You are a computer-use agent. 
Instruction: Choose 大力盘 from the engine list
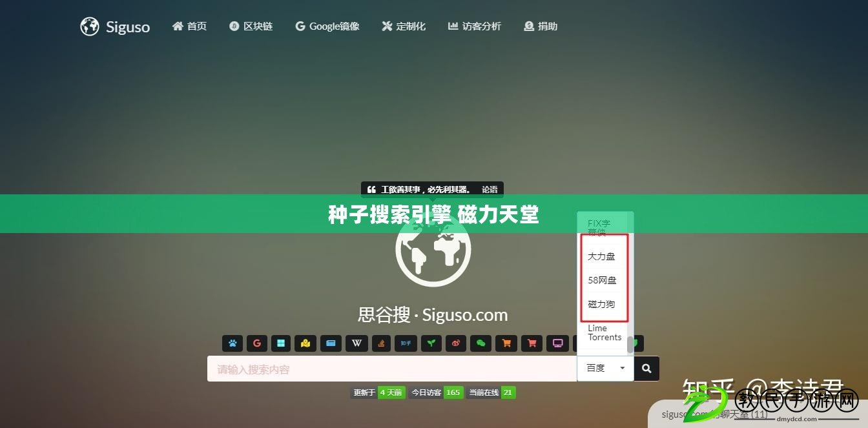click(x=601, y=256)
